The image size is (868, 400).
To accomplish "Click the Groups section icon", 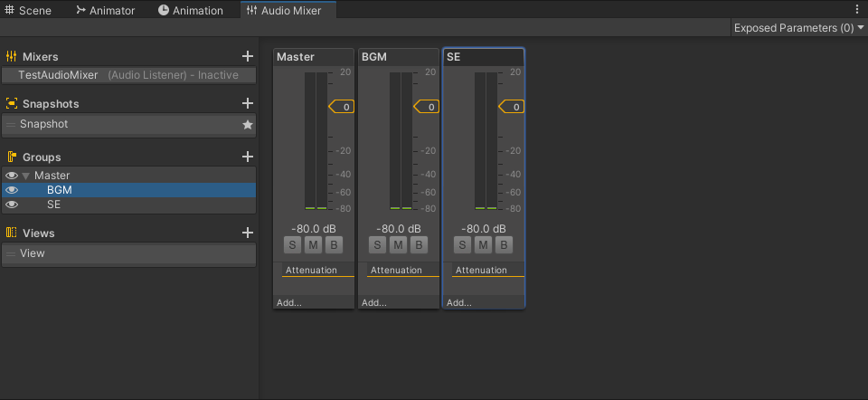I will click(11, 157).
